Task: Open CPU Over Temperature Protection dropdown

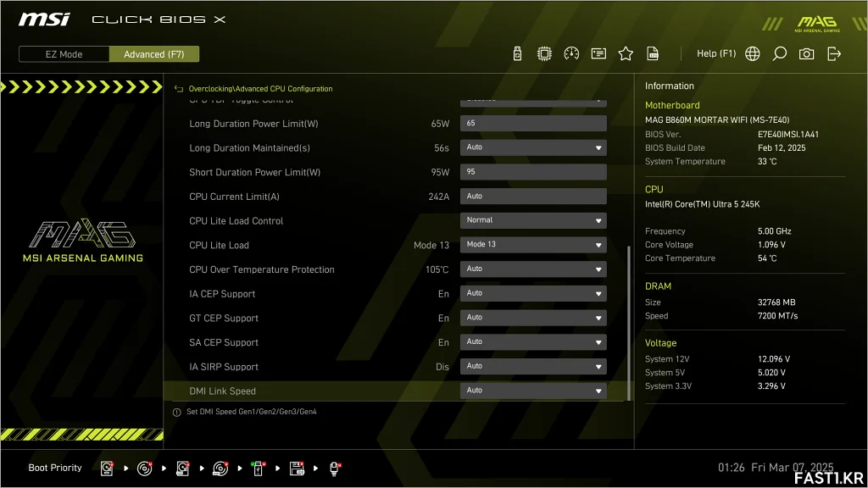Action: pos(533,269)
